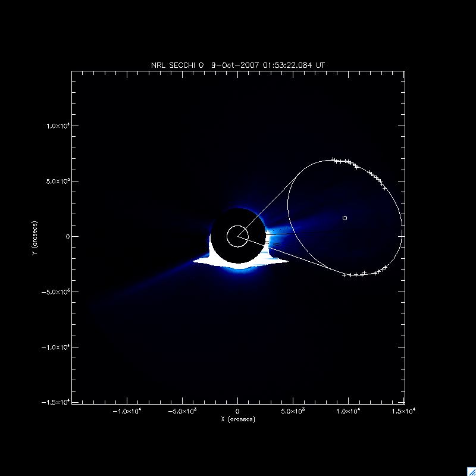Click the "X (arcsecs)" axis label
Viewport: 476px width, 476px height.
(237, 419)
